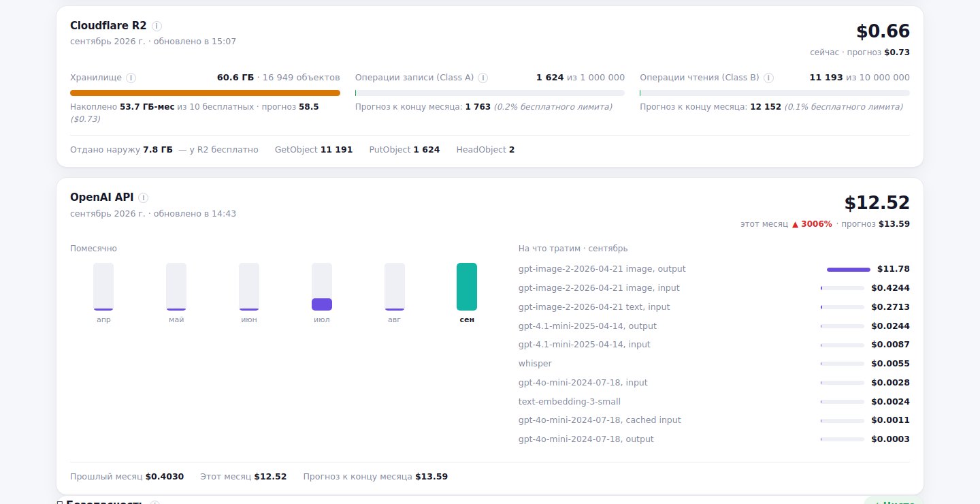Screen dimensions: 980x504
Task: Click the $0.0055 whisper cost
Action: 890,364
